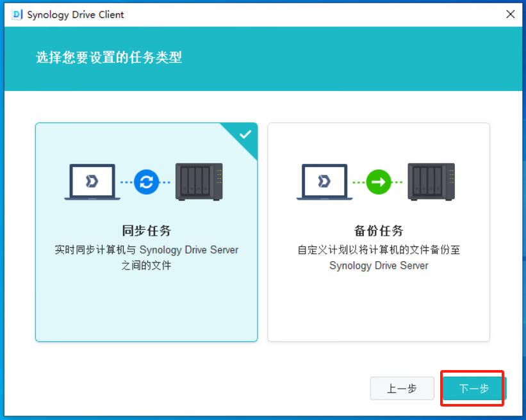Click the blue sync arrows icon
This screenshot has width=526, height=420.
pos(146,182)
